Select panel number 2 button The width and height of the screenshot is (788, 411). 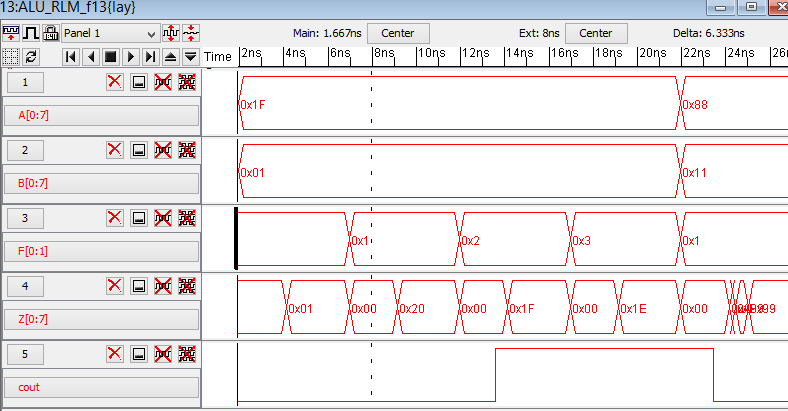click(x=25, y=150)
